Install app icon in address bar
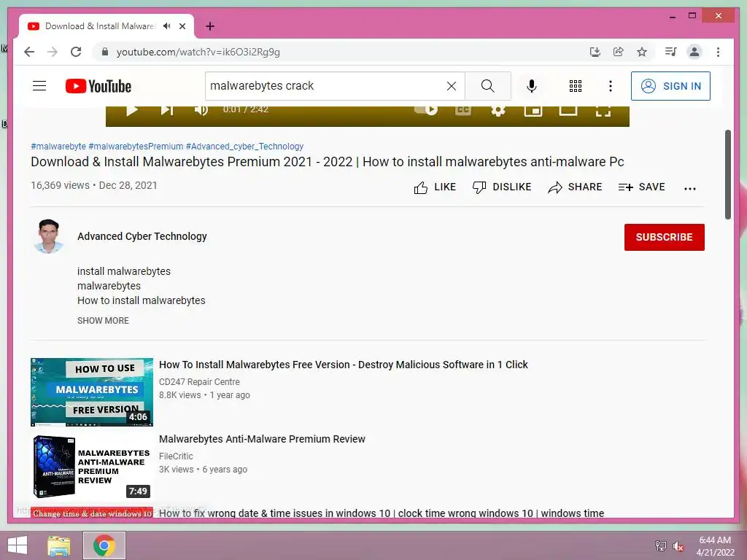Screen dimensions: 747x560 (595, 52)
